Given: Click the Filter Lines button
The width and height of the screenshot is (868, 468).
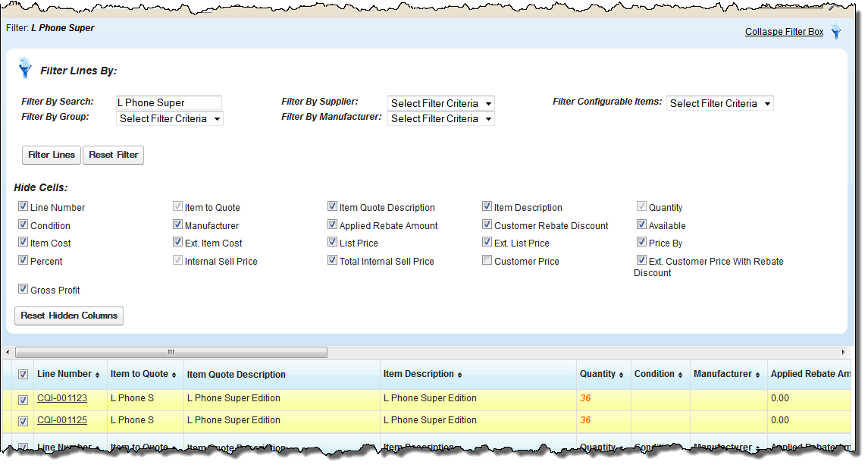Looking at the screenshot, I should pos(51,155).
